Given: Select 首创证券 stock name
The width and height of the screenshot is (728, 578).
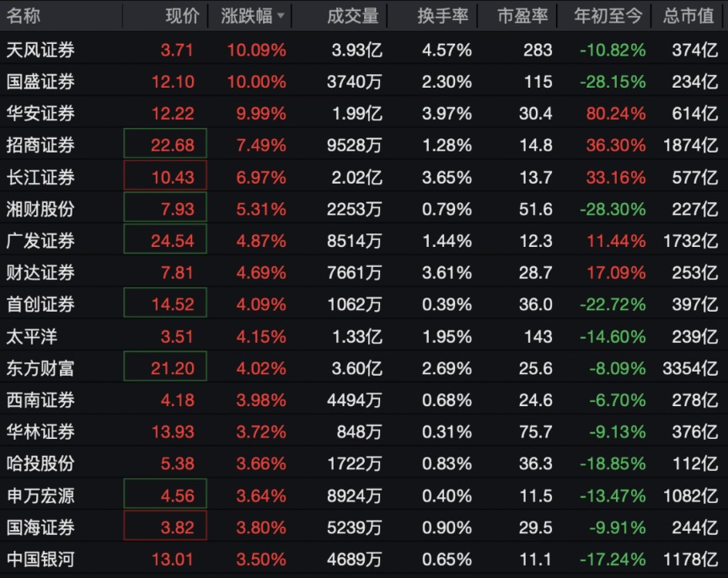Looking at the screenshot, I should [40, 304].
